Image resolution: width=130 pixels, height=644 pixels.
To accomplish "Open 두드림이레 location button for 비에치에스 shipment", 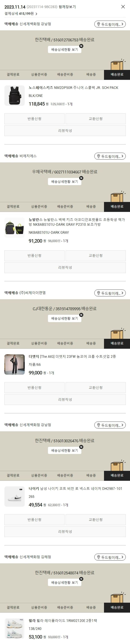I will tap(110, 156).
